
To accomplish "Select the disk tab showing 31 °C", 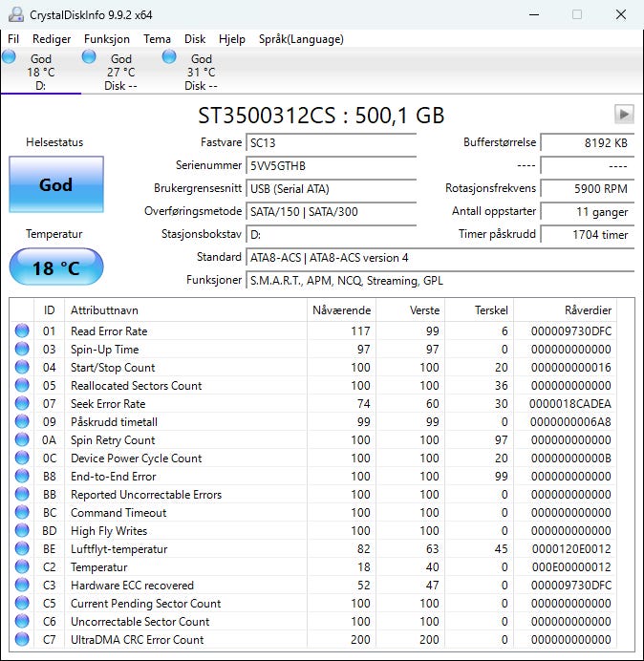I will (x=202, y=72).
